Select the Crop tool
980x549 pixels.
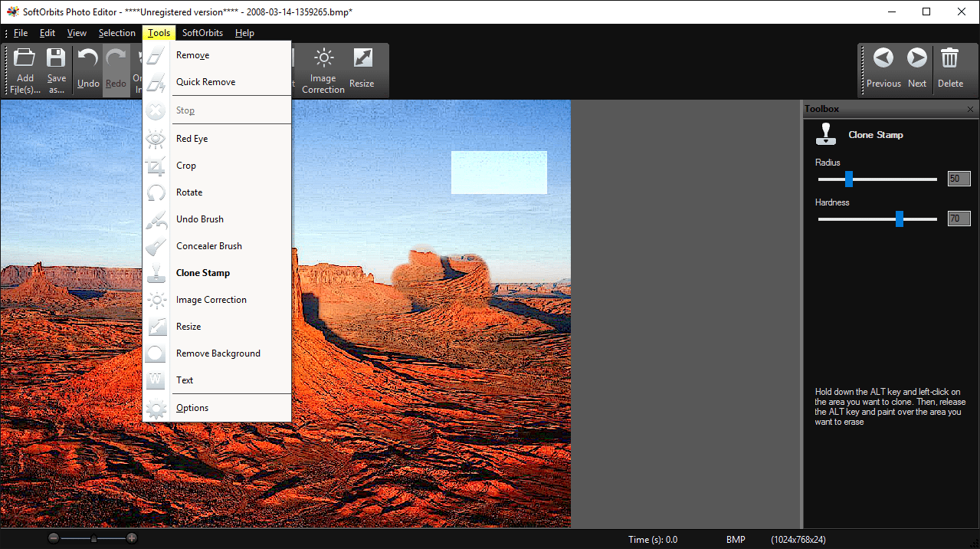click(185, 165)
